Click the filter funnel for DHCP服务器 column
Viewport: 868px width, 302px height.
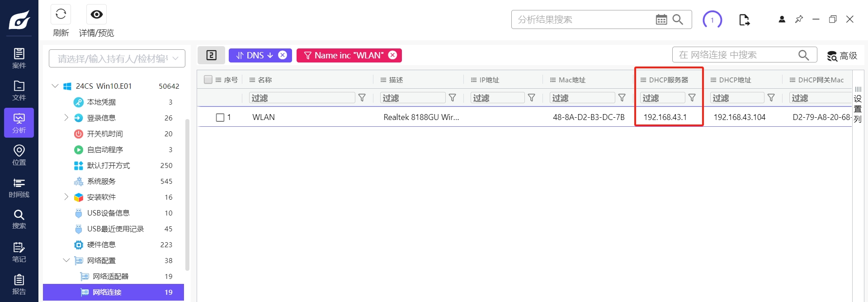point(692,98)
